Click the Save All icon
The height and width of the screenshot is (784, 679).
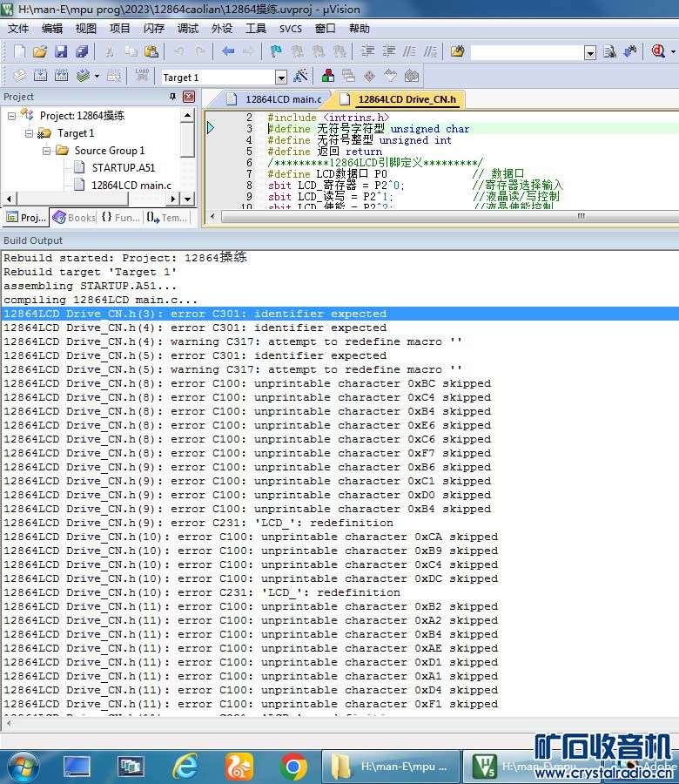click(x=82, y=52)
